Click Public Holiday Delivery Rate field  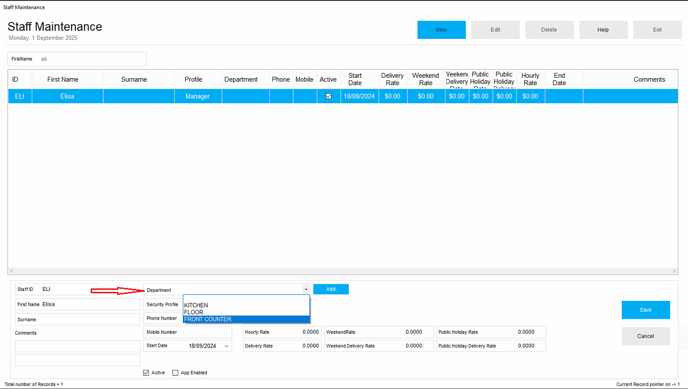[491, 346]
